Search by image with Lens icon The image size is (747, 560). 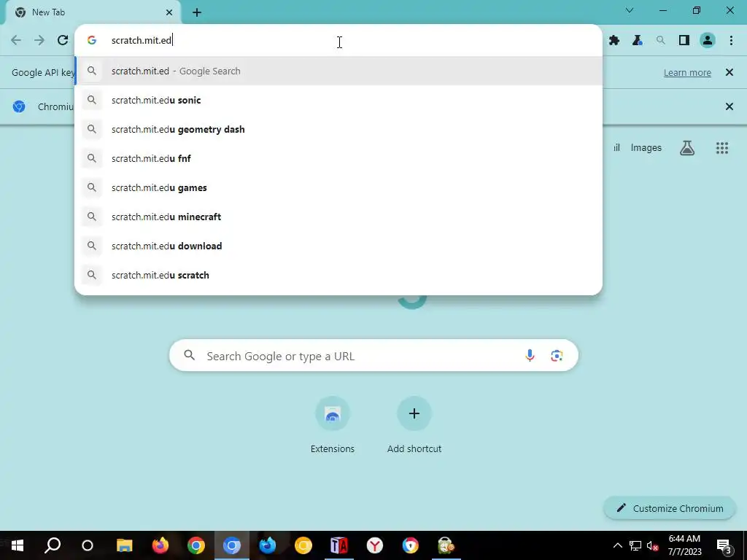[557, 356]
